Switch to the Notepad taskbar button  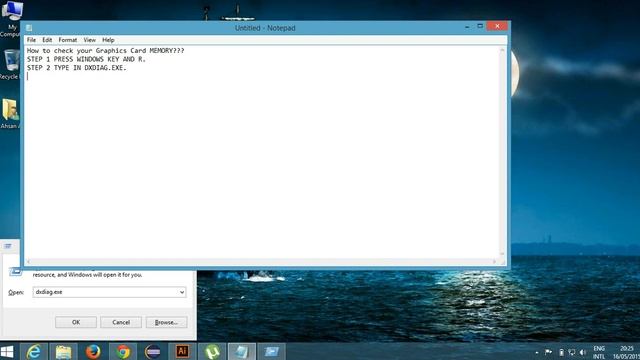tap(242, 351)
